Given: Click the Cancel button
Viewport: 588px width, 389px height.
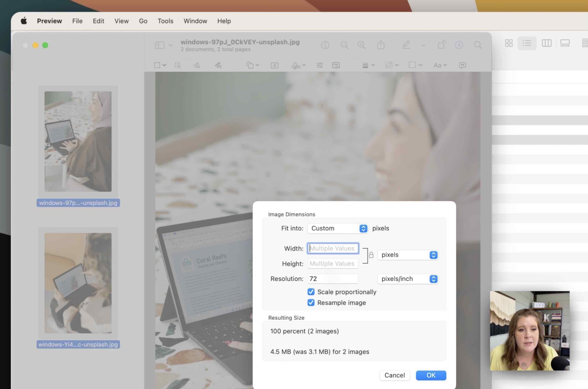Looking at the screenshot, I should tap(394, 375).
